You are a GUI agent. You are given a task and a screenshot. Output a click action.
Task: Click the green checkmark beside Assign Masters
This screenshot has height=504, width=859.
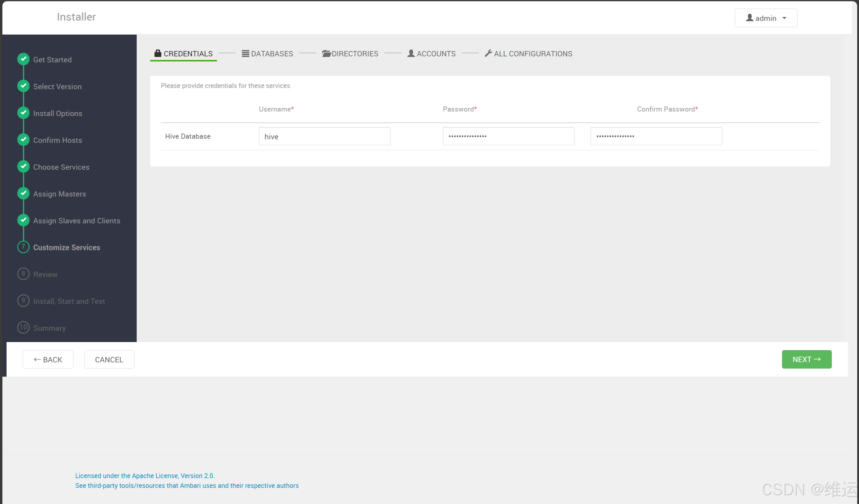23,193
